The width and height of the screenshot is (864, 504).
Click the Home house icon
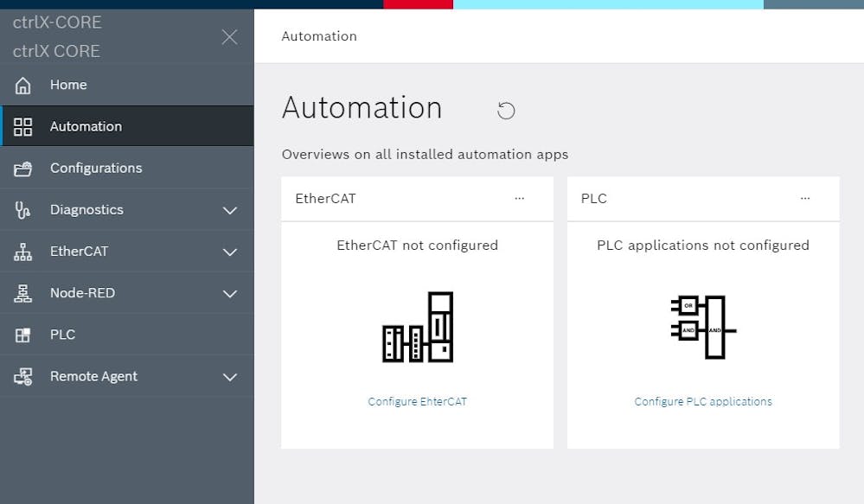coord(22,86)
